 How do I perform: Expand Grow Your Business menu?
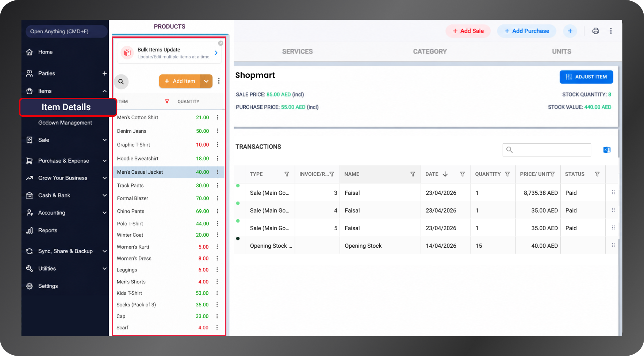click(104, 178)
